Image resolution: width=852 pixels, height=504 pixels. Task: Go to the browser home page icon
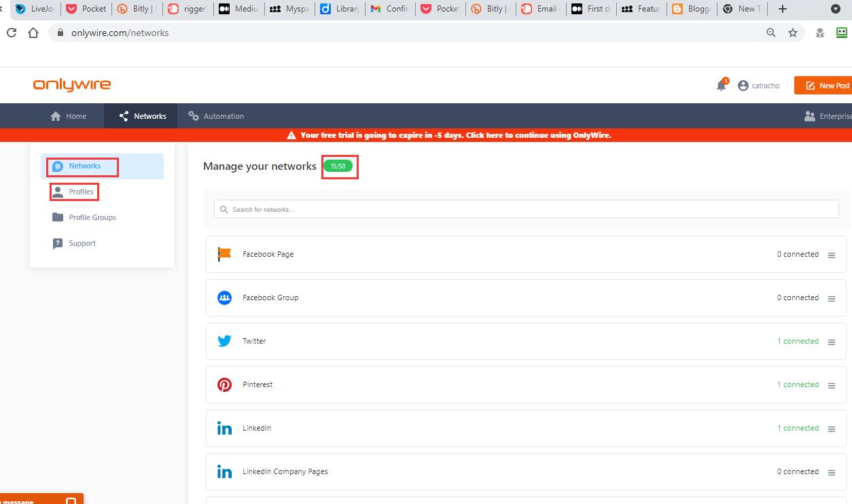tap(33, 33)
